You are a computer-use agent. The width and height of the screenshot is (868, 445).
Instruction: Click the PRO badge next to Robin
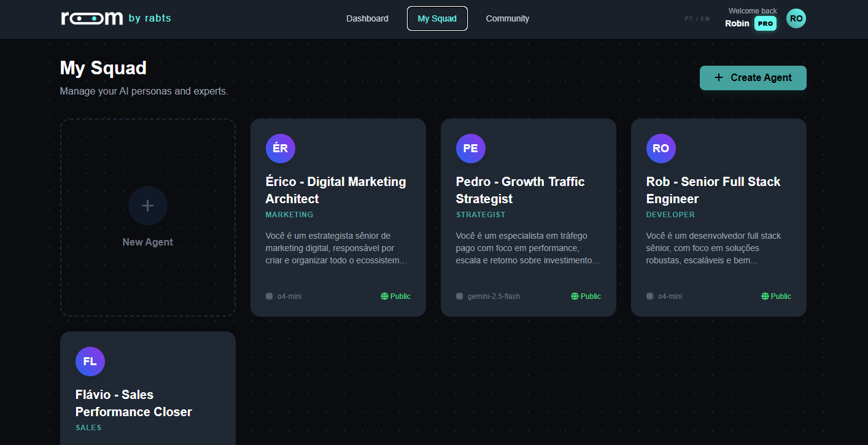click(765, 23)
